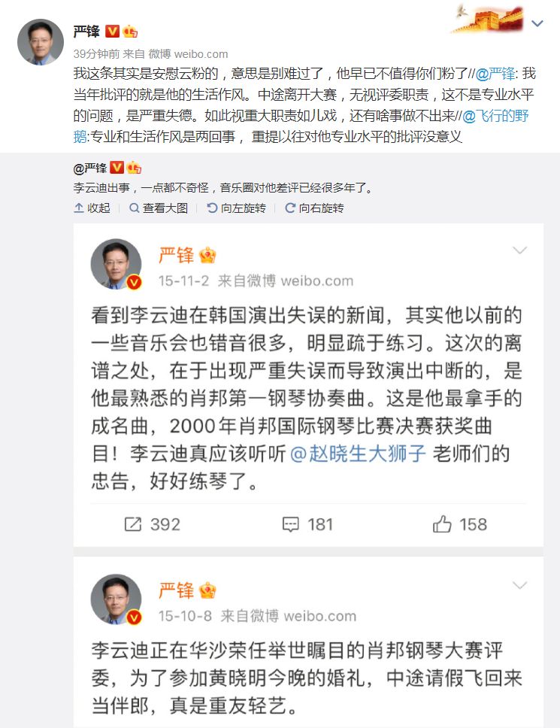Image resolution: width=560 pixels, height=728 pixels.
Task: Expand the chevron on the 15-11-2 post card
Action: click(x=519, y=250)
